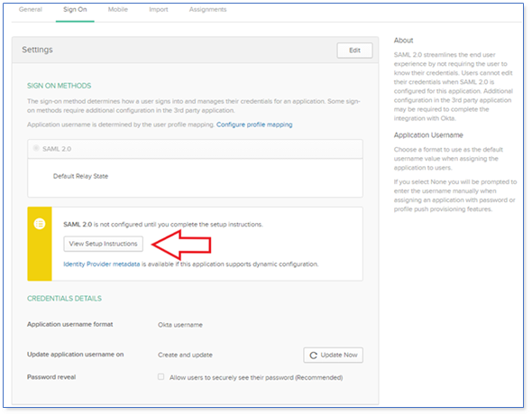
Task: Click the CREDENTIALS DETAILS heading
Action: click(64, 299)
